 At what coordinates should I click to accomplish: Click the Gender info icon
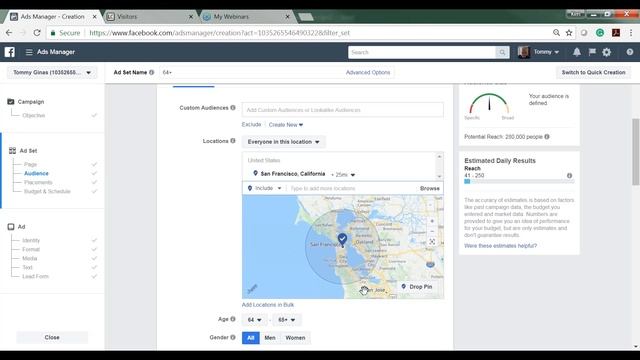point(233,338)
